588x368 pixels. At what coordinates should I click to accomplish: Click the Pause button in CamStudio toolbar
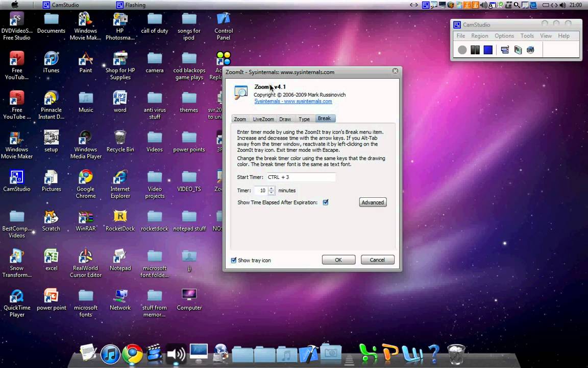tap(475, 50)
